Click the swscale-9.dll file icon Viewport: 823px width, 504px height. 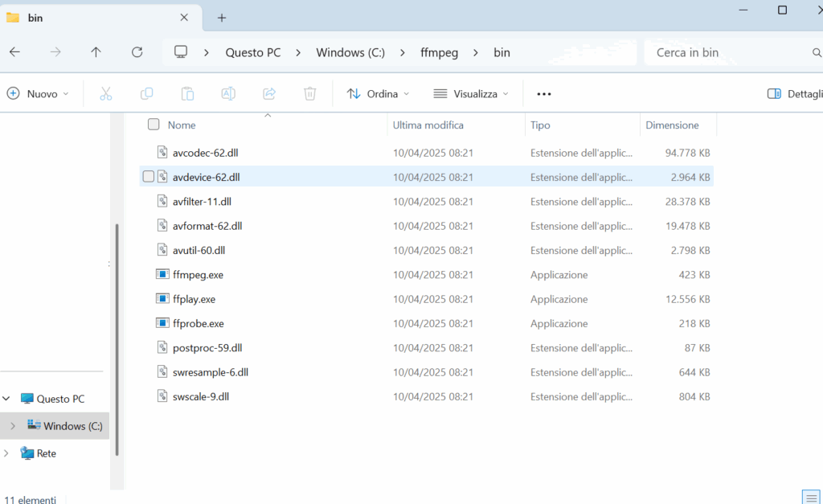tap(162, 395)
